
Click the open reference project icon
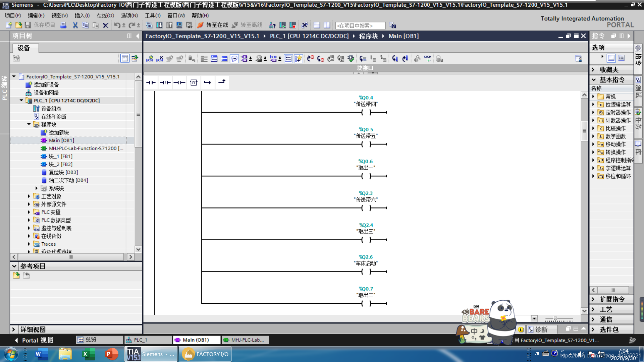(16, 276)
